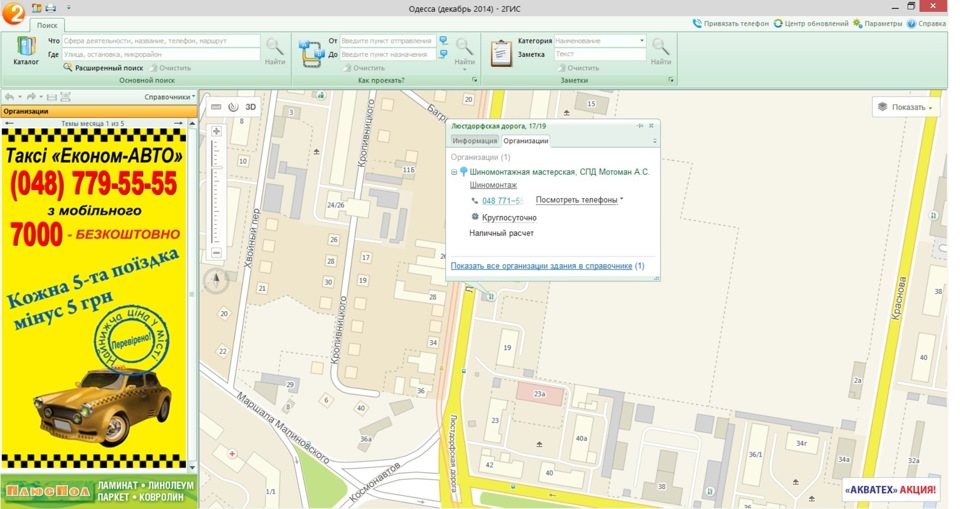The width and height of the screenshot is (960, 509).
Task: Click the map compass north indicator
Action: click(x=216, y=280)
